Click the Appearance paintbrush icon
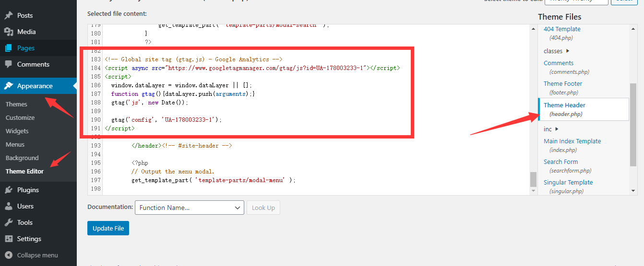The image size is (644, 266). pyautogui.click(x=9, y=86)
